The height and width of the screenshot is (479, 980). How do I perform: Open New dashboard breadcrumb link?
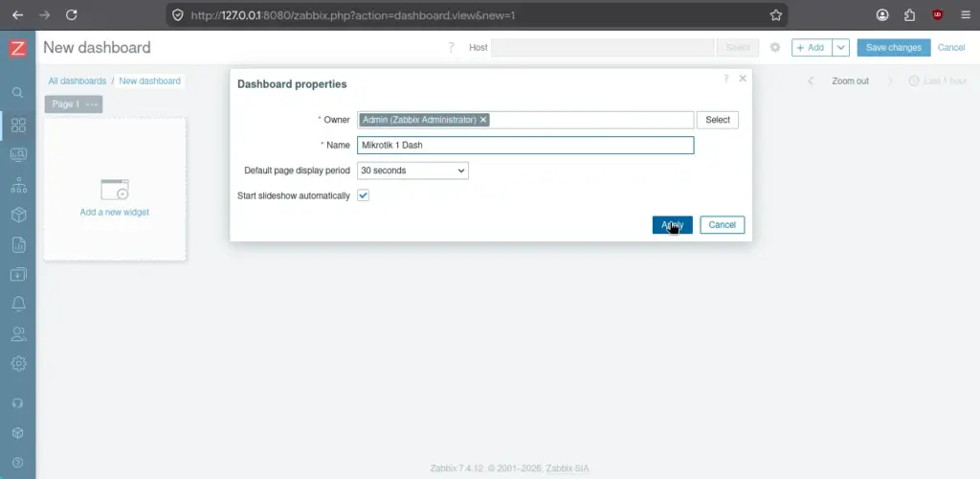(x=150, y=80)
